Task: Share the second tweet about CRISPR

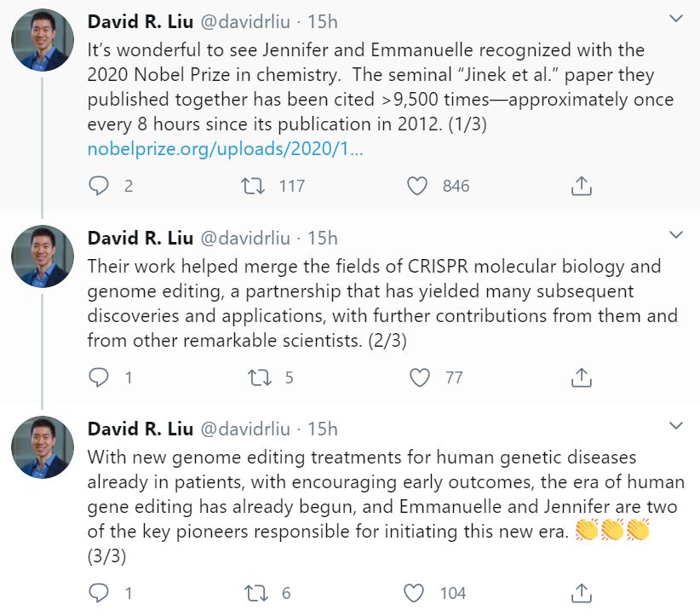Action: 581,377
